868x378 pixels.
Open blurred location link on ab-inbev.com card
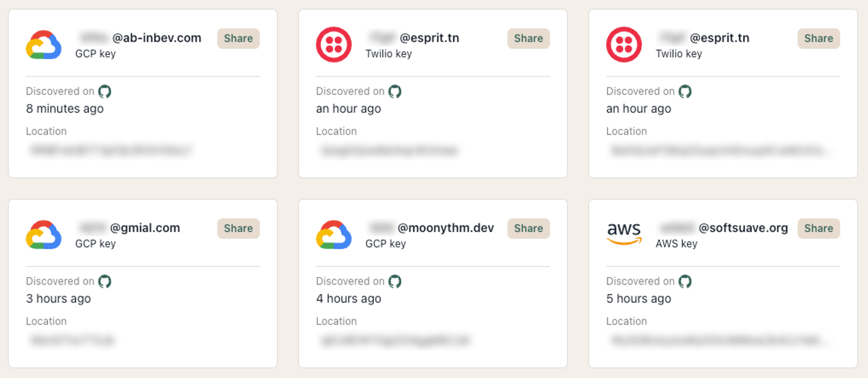coord(111,150)
